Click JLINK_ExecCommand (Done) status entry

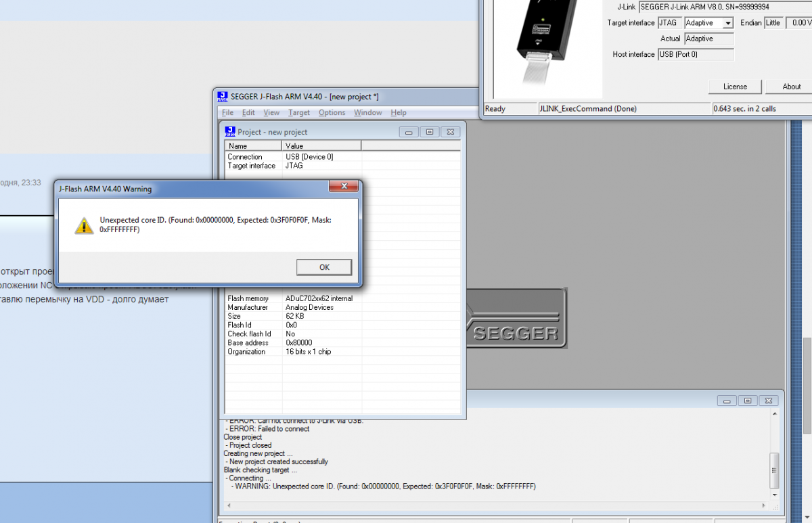625,109
